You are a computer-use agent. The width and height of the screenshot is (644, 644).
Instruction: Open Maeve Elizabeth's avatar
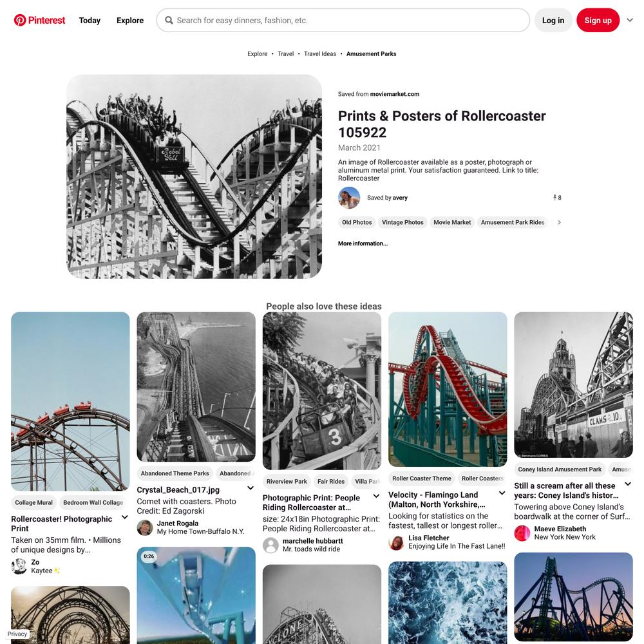pos(522,533)
